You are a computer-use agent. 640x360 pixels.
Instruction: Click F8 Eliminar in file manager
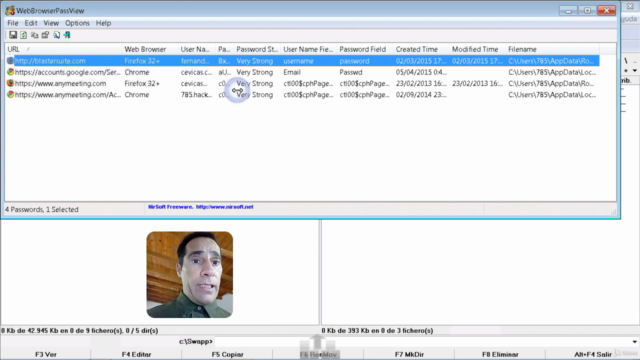(x=500, y=354)
